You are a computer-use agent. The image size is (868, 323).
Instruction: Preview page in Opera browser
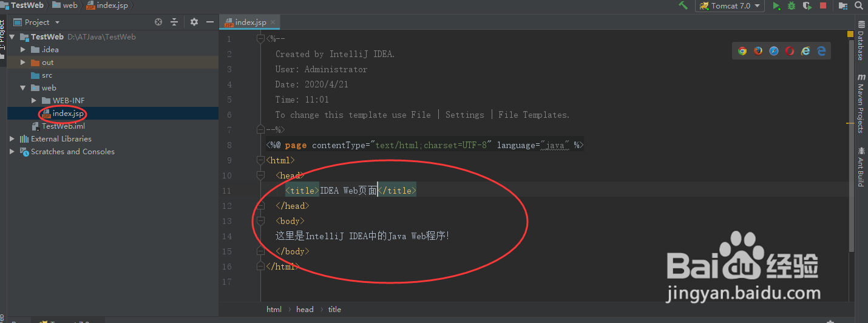(790, 51)
